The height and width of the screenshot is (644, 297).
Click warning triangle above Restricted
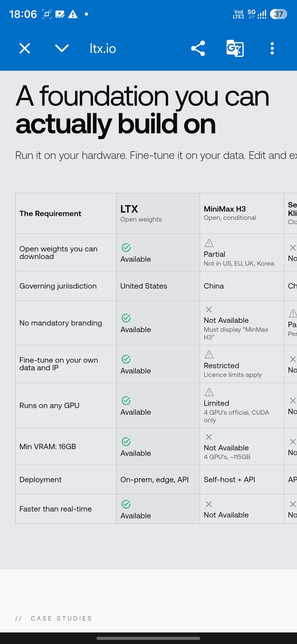point(209,354)
